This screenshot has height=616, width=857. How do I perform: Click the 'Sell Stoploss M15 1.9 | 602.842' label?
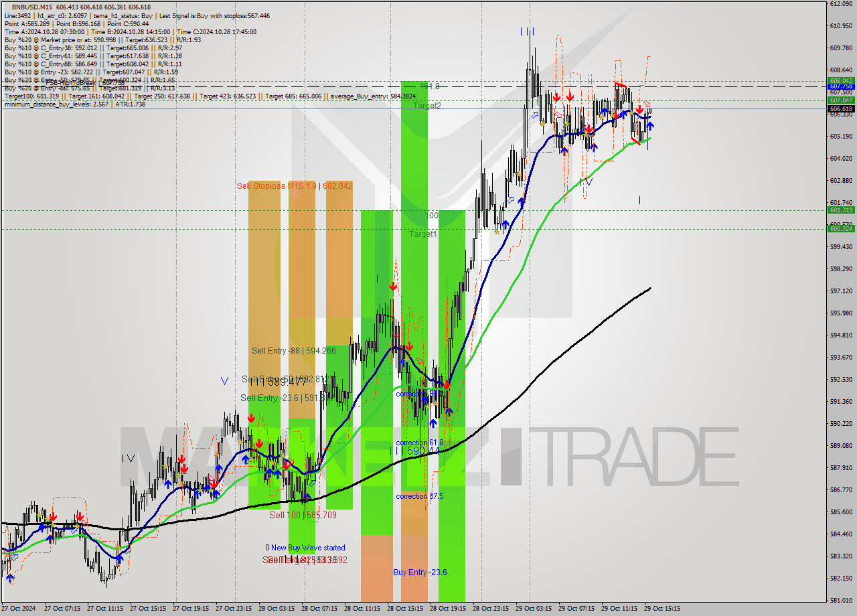[295, 185]
